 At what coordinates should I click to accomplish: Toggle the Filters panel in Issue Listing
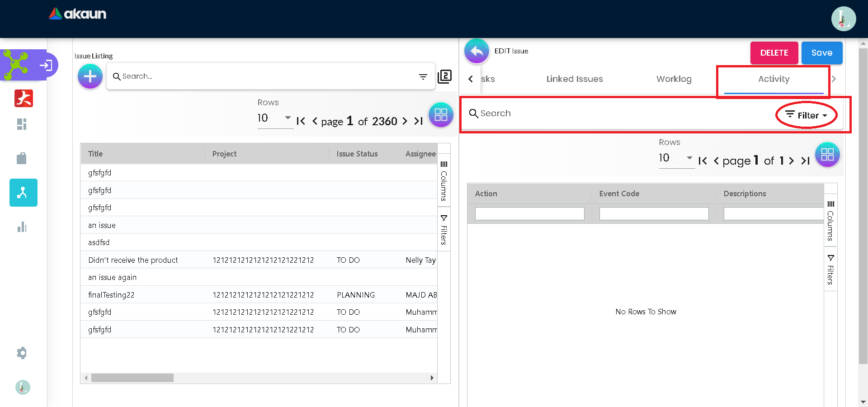click(x=444, y=230)
